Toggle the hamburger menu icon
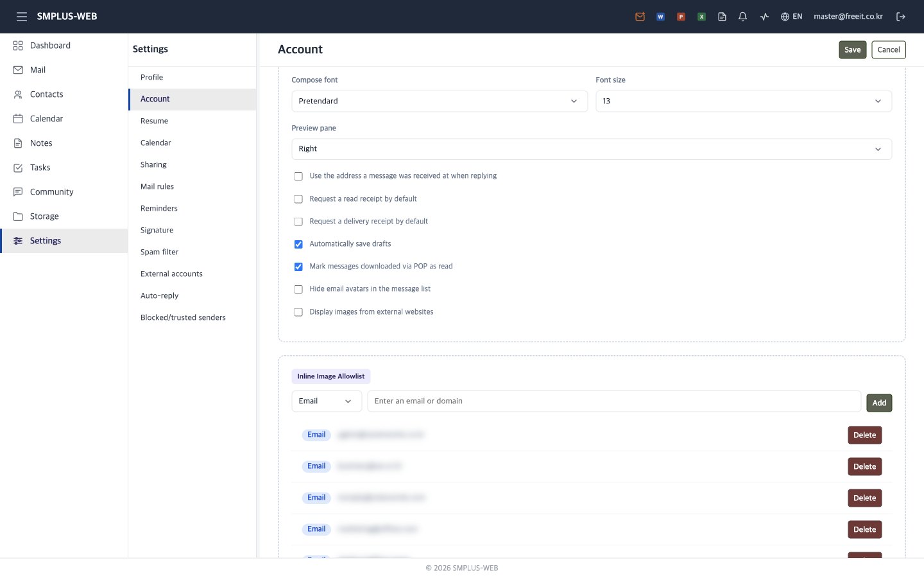924x578 pixels. [22, 17]
